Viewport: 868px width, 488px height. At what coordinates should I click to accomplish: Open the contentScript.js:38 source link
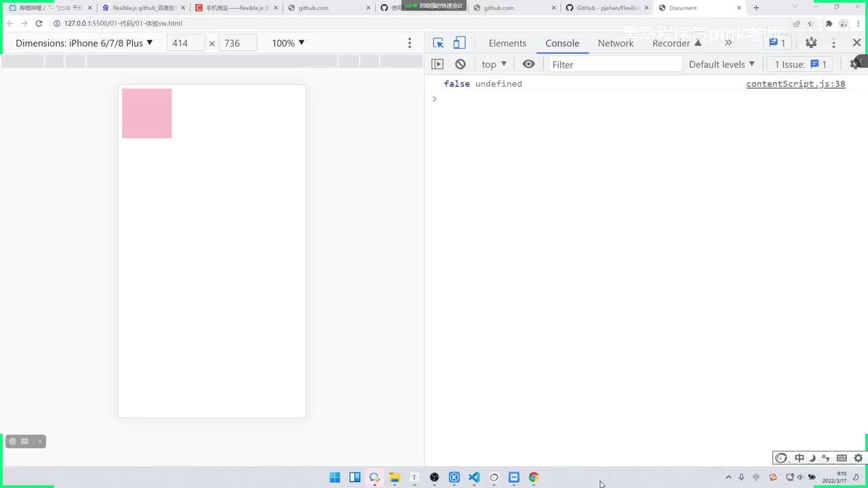pos(795,84)
